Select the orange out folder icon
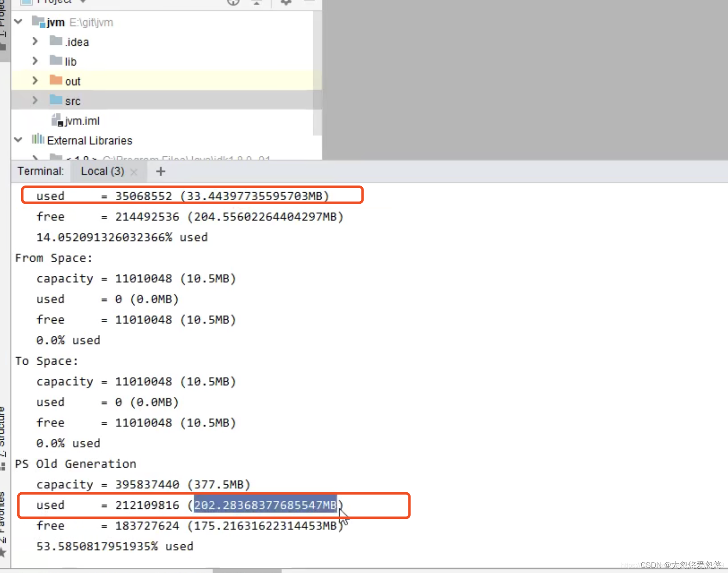 56,80
